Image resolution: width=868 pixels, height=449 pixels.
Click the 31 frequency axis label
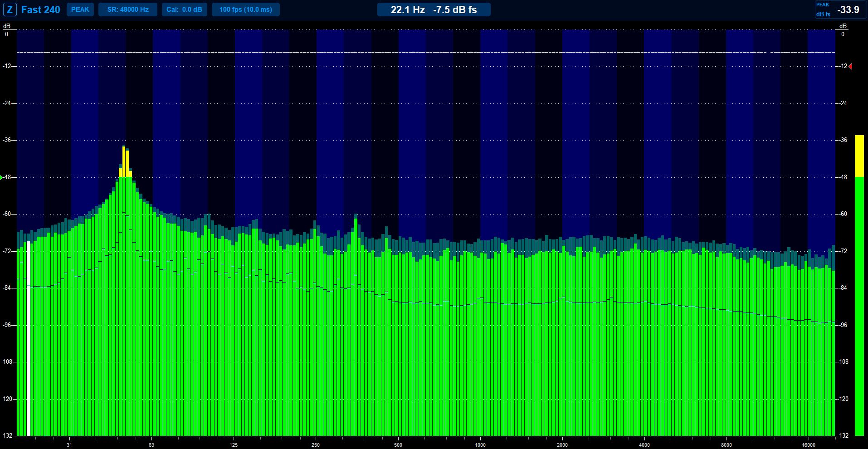coord(69,445)
